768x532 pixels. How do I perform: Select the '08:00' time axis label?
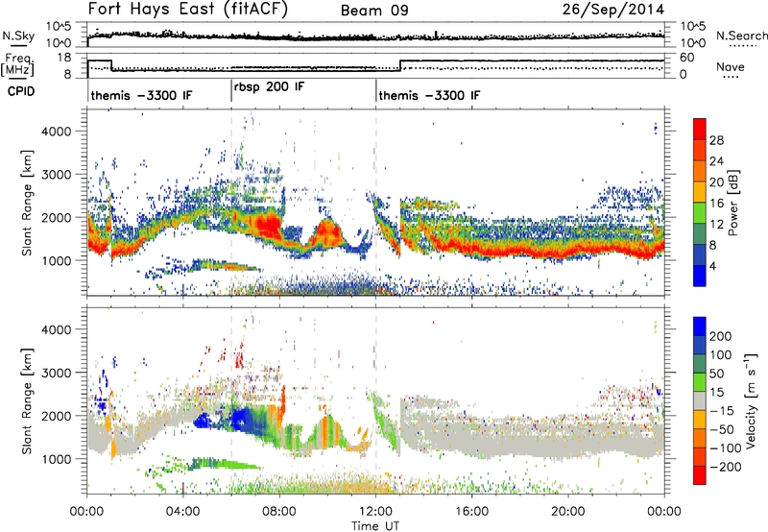tap(279, 512)
